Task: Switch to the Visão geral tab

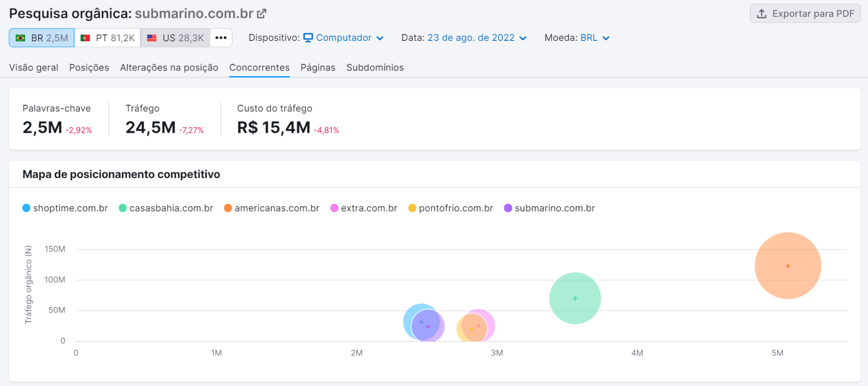Action: click(x=34, y=67)
